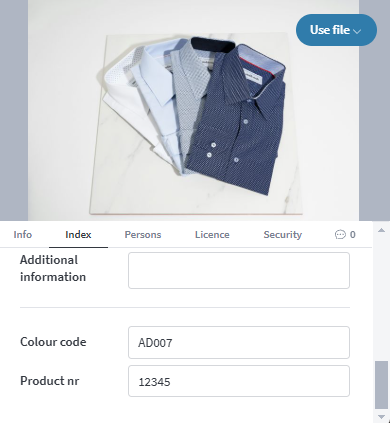Go to the Licence tab

coord(212,235)
